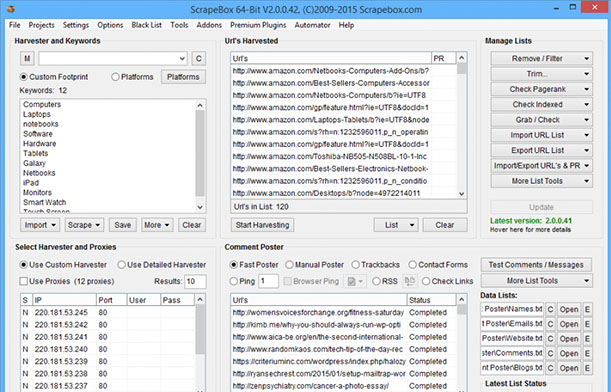Clear the harvested URLs list
Image resolution: width=611 pixels, height=392 pixels.
click(x=445, y=225)
